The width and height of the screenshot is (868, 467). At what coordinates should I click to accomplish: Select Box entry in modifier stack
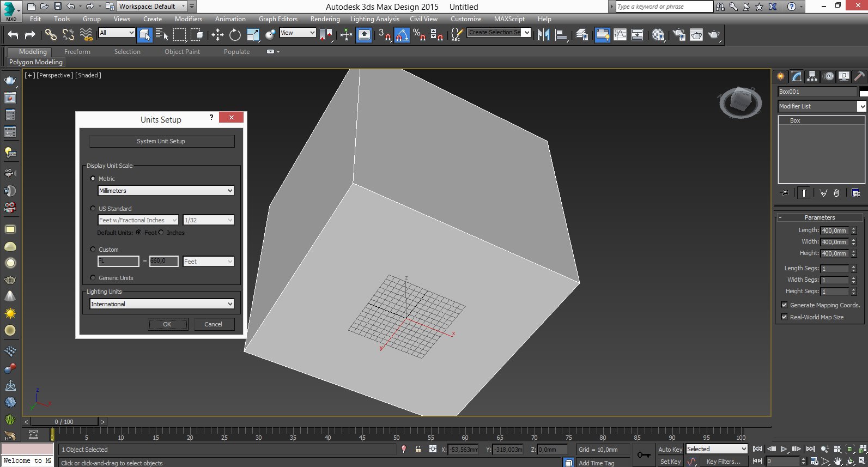click(821, 120)
